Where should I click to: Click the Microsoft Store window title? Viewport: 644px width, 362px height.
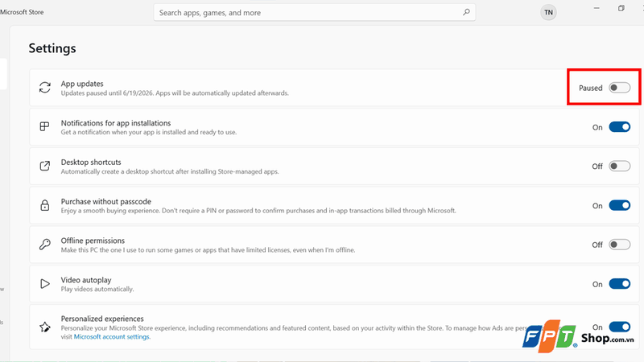[22, 12]
